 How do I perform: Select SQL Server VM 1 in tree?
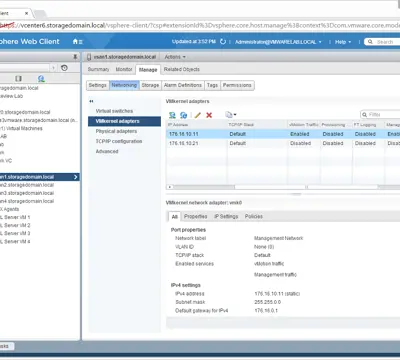15,217
